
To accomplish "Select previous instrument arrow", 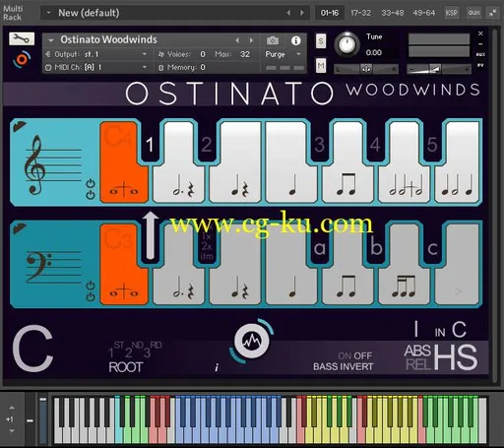I will [x=237, y=40].
